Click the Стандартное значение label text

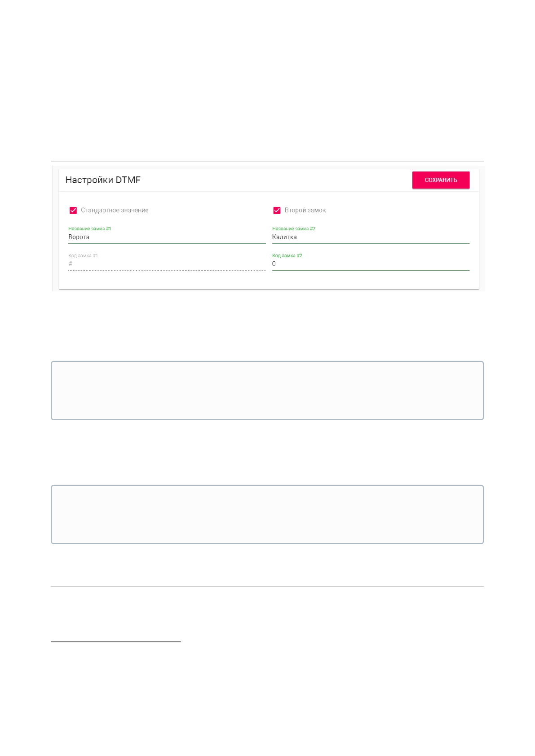point(115,210)
